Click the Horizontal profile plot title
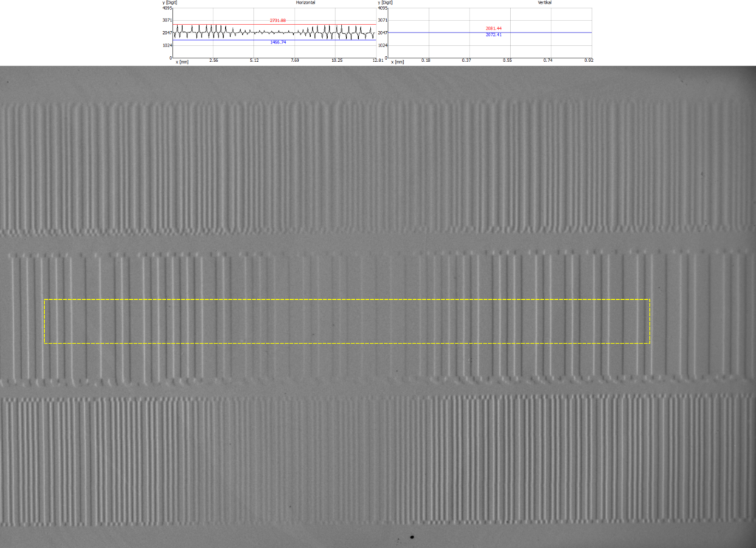 click(305, 2)
